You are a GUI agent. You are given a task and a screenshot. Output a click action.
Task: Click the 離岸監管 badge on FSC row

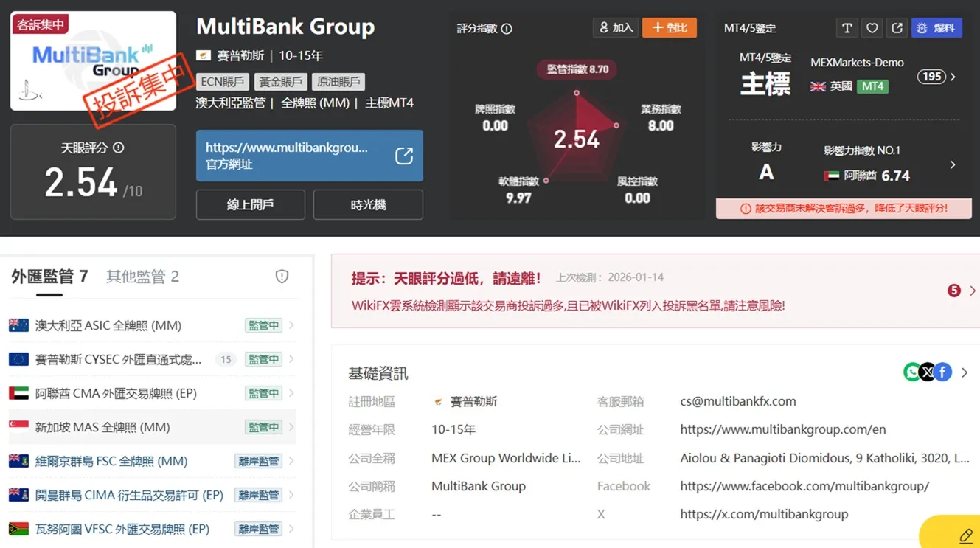click(x=258, y=461)
